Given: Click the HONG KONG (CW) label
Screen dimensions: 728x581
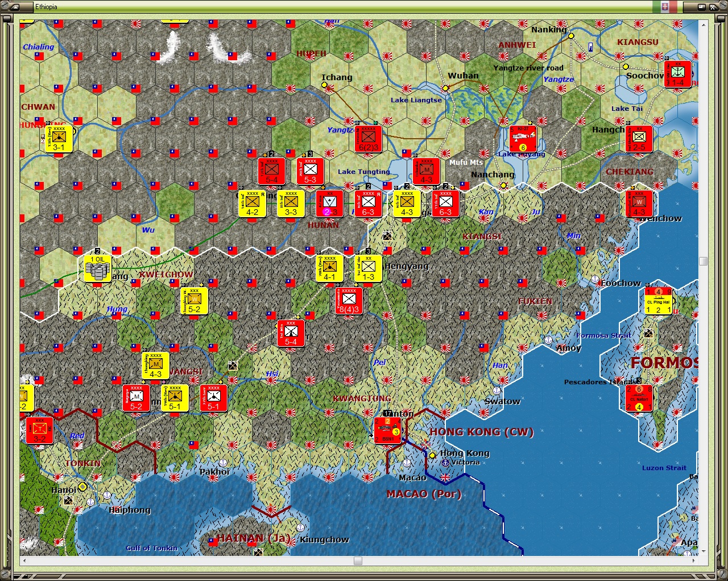Looking at the screenshot, I should tap(481, 432).
